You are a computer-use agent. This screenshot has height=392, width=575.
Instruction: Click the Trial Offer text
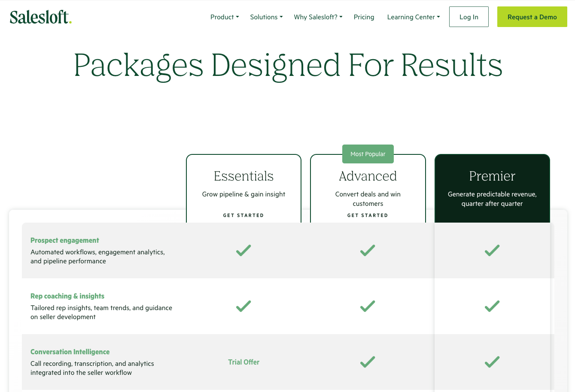[243, 362]
